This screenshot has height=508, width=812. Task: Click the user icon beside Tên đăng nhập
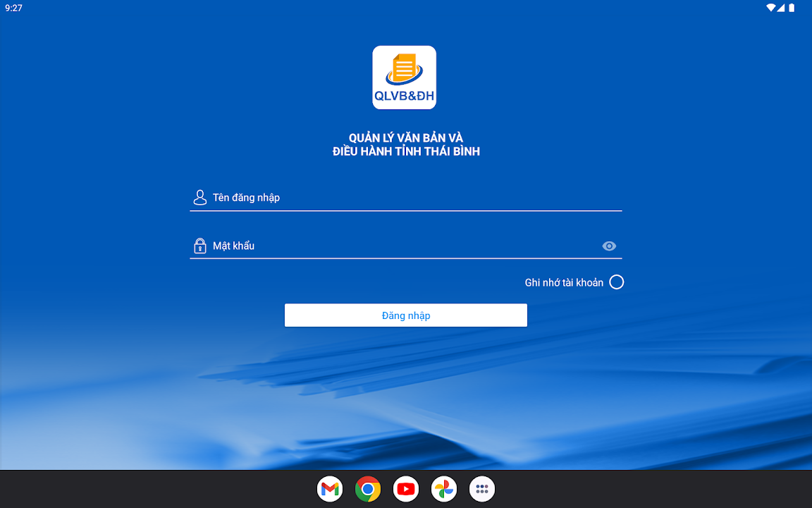point(200,198)
